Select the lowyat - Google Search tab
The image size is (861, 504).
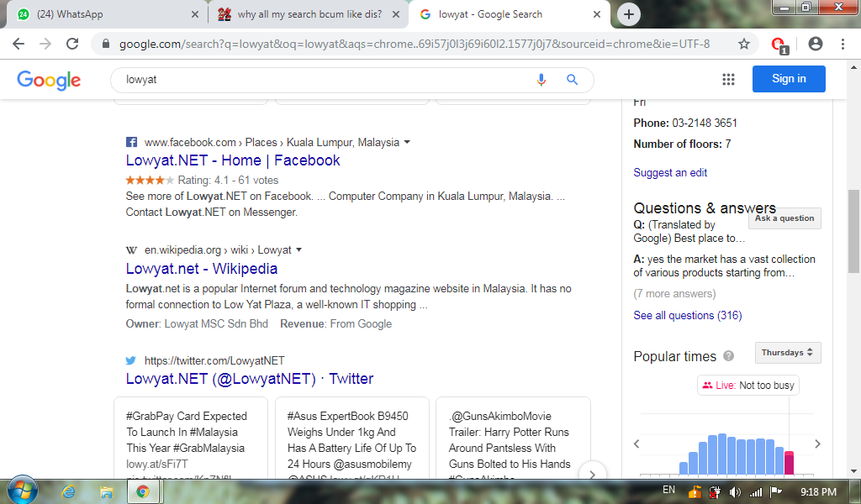pyautogui.click(x=509, y=14)
